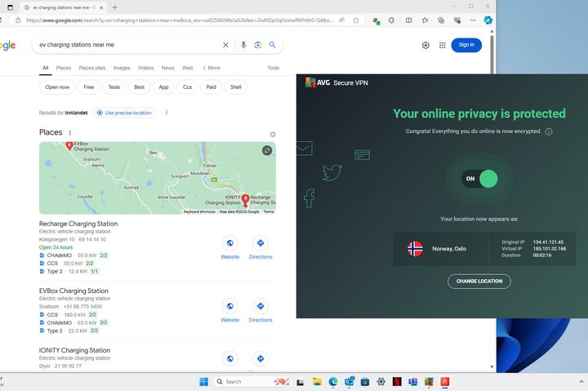Apply the Tesla filter chip
This screenshot has width=588, height=391.
point(114,87)
